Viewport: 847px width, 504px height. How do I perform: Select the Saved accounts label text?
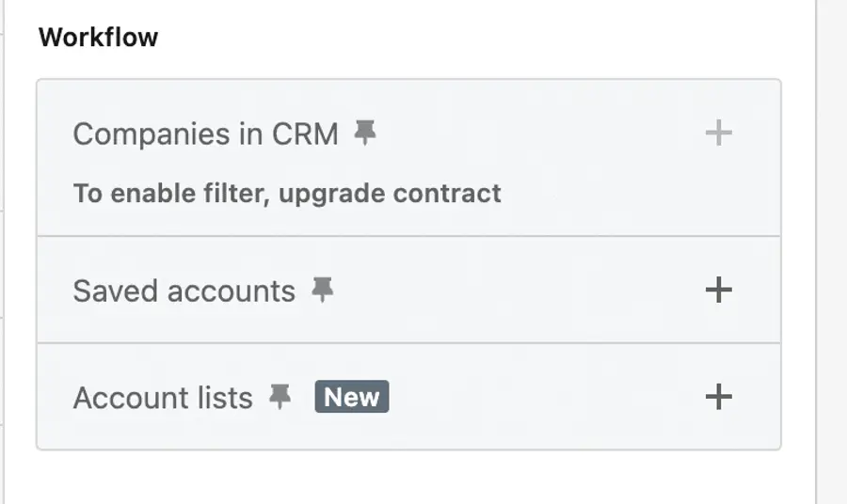tap(184, 291)
